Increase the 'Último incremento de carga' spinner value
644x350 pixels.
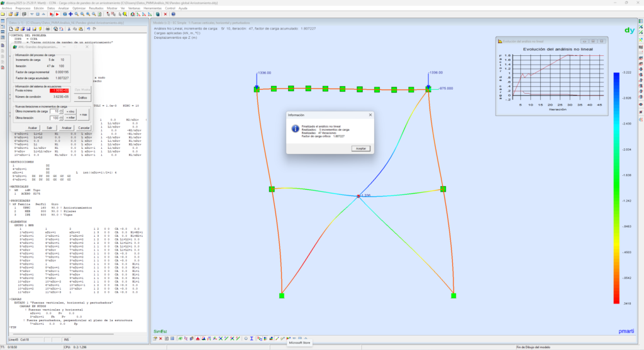pyautogui.click(x=62, y=110)
